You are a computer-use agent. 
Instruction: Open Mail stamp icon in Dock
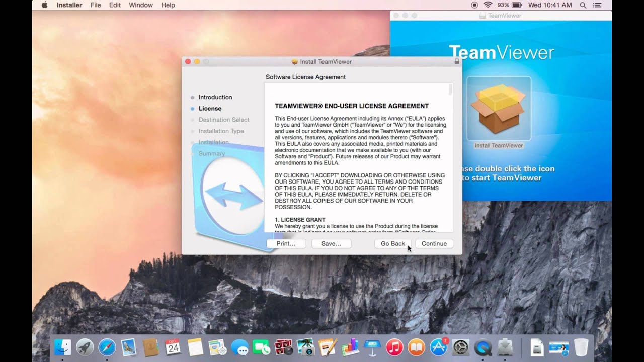tap(129, 347)
